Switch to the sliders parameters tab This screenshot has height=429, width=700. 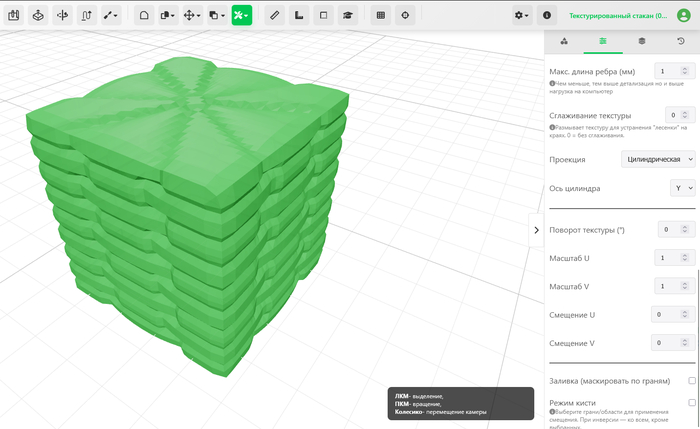coord(603,41)
